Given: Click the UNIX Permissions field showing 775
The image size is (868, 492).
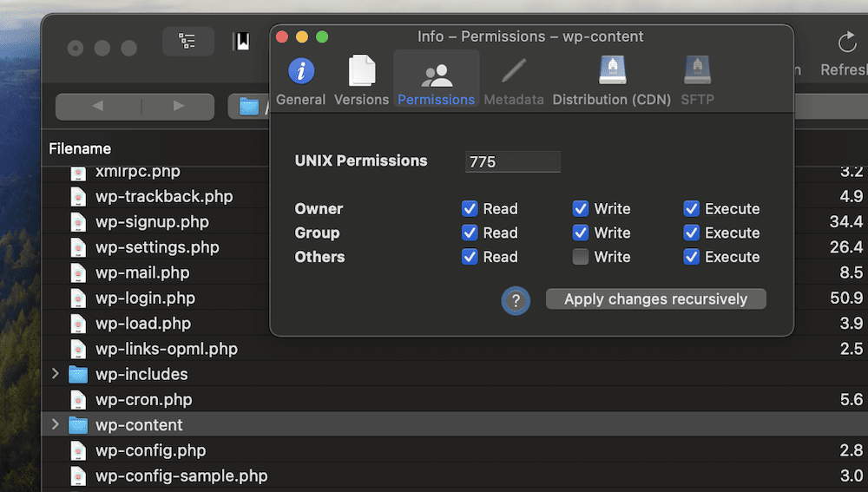Looking at the screenshot, I should point(513,161).
